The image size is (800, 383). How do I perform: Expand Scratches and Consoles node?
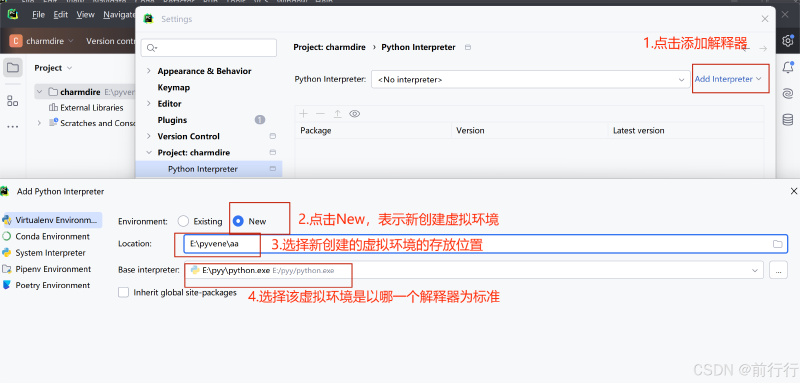pyautogui.click(x=39, y=123)
